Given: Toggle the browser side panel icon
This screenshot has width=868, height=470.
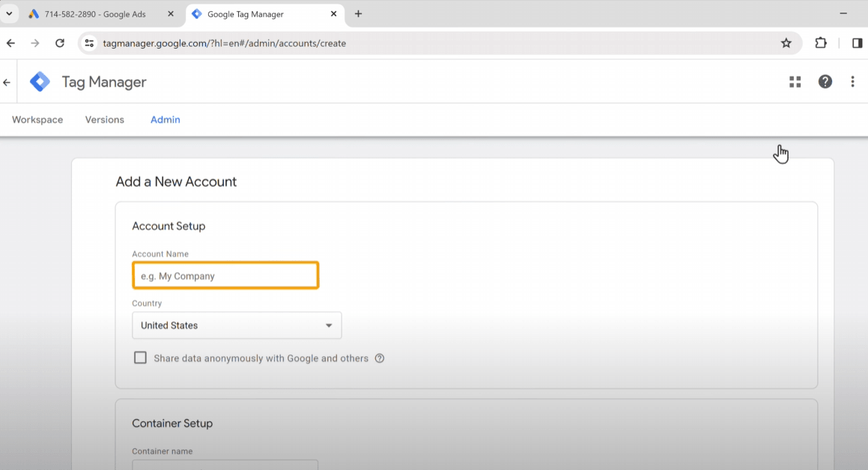Looking at the screenshot, I should click(x=857, y=43).
